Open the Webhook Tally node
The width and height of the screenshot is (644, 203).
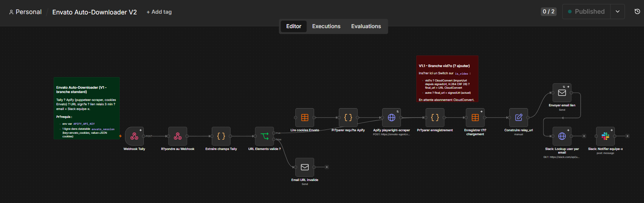(134, 136)
